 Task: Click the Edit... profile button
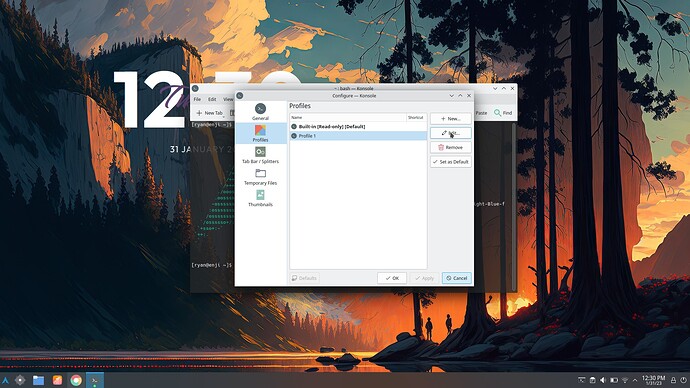451,133
